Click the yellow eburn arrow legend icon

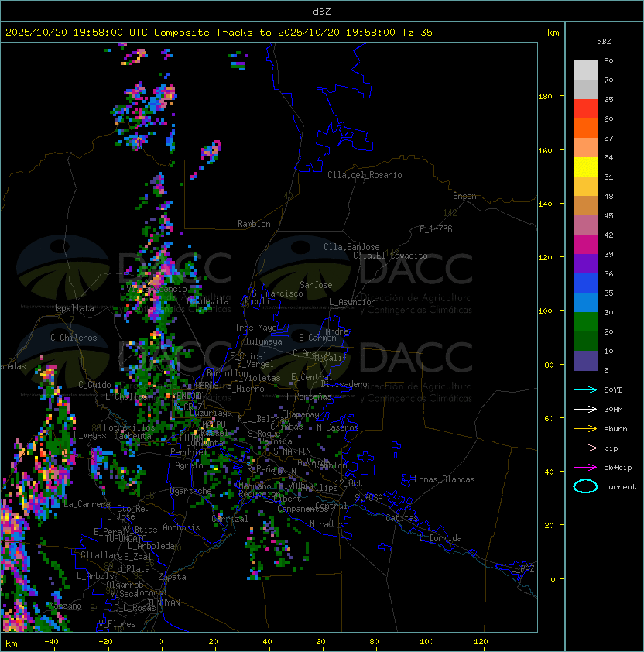pyautogui.click(x=585, y=429)
